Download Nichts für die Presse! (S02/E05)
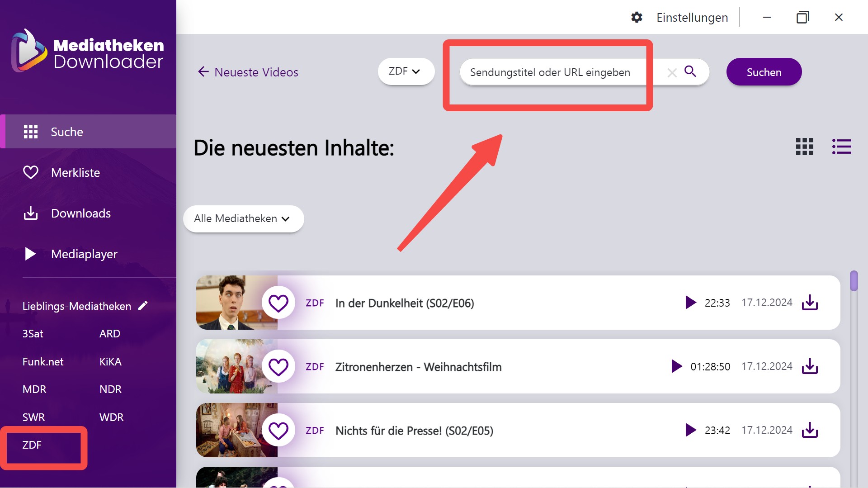Screen dimensions: 868x488 [x=810, y=430]
